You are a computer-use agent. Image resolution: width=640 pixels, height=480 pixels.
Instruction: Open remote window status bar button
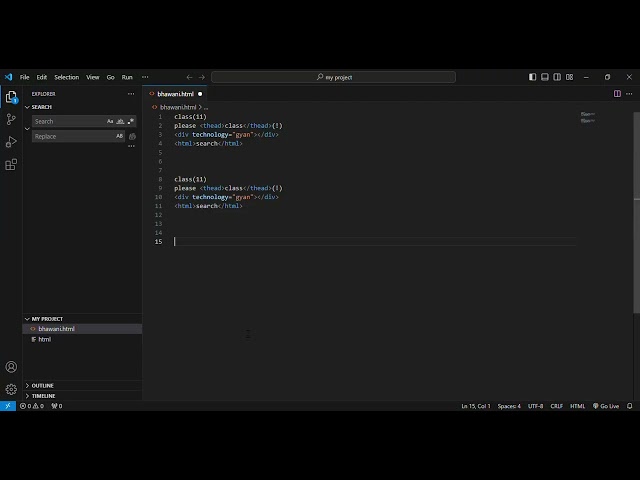(8, 406)
